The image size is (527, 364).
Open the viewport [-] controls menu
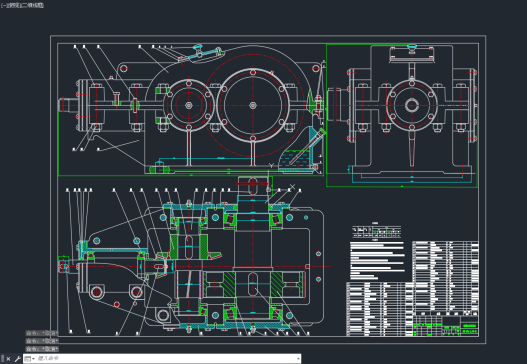pyautogui.click(x=4, y=5)
